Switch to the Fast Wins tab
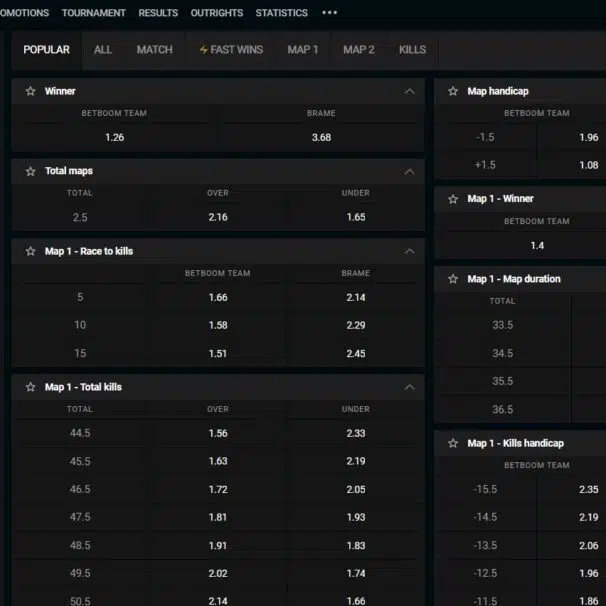This screenshot has width=606, height=606. 231,50
